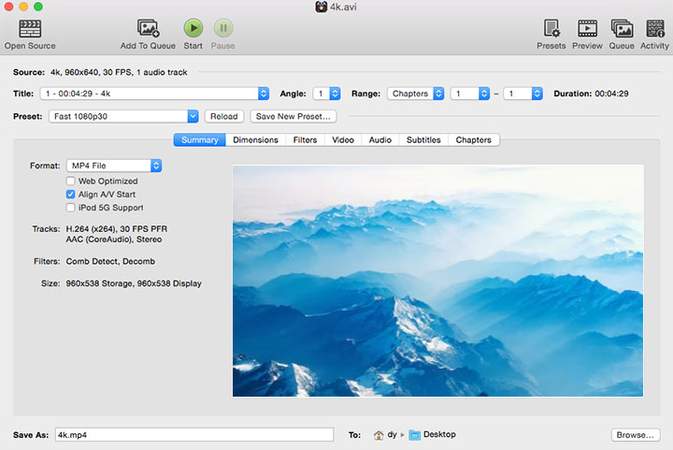Viewport: 673px width, 450px height.
Task: Enable the iPod 5G Support checkbox
Action: 71,207
